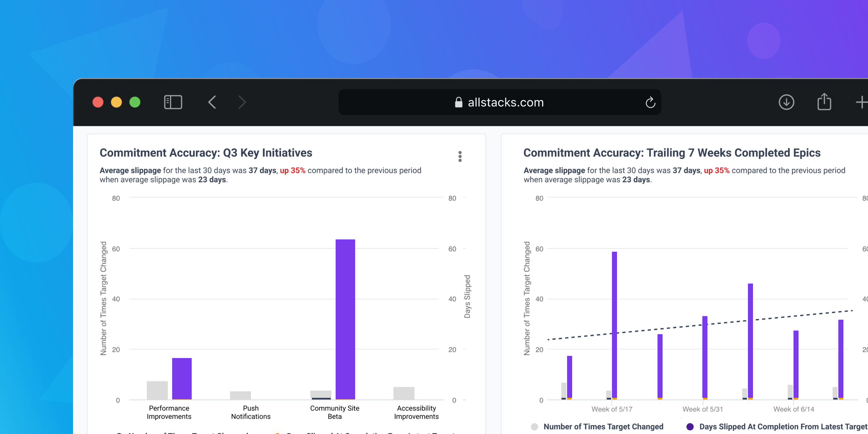Open the Q3 Key Initiatives chart options menu
868x434 pixels.
tap(460, 157)
